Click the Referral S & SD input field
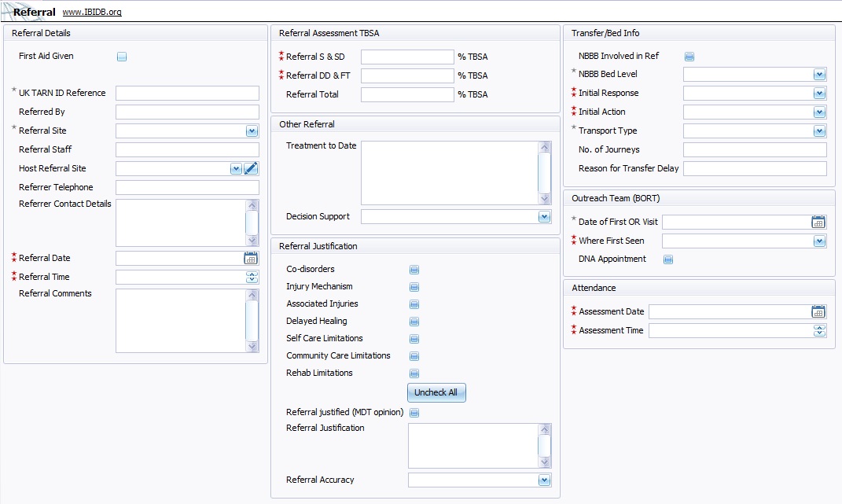This screenshot has width=842, height=504. coord(407,57)
